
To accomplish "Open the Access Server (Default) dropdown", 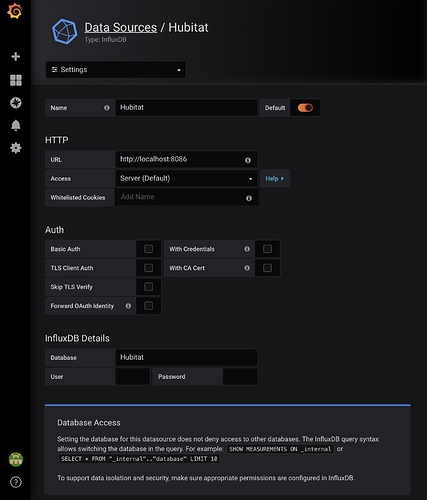I will tap(186, 178).
